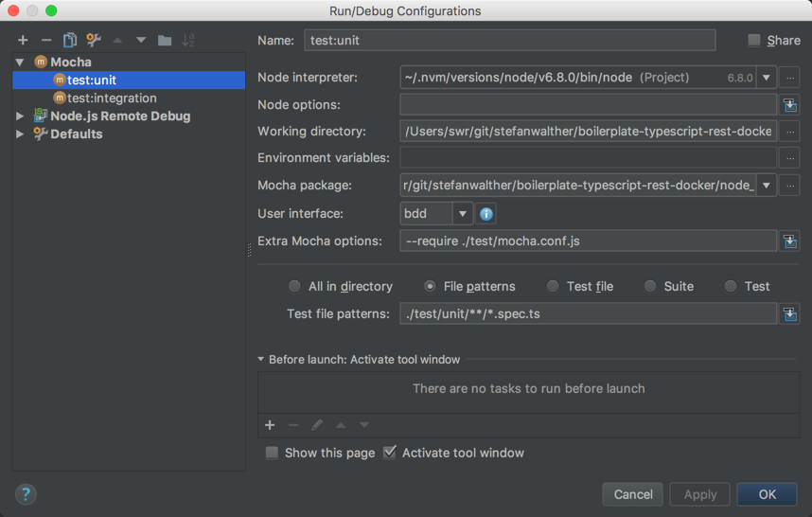The image size is (812, 517).
Task: Enable the Share checkbox
Action: click(x=754, y=40)
